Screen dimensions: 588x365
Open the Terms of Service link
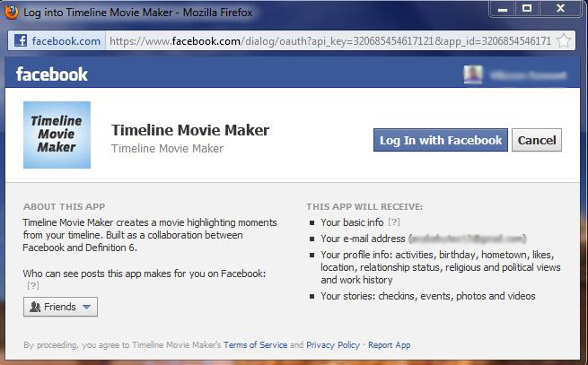[255, 344]
